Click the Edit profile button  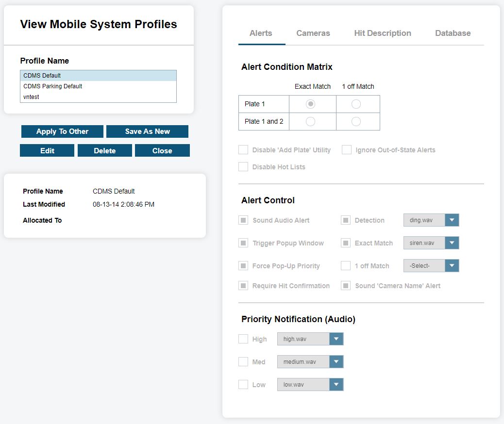click(47, 151)
